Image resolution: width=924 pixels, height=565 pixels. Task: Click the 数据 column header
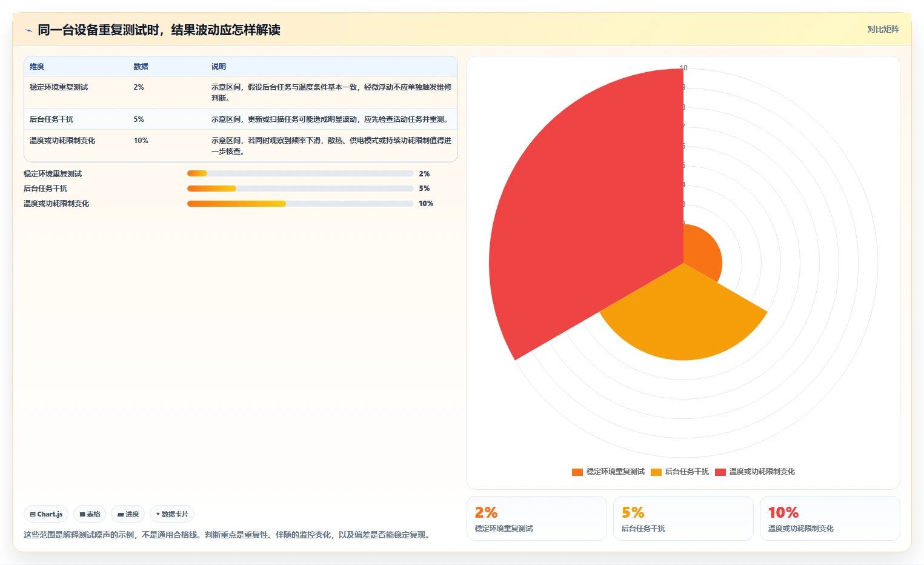[141, 67]
